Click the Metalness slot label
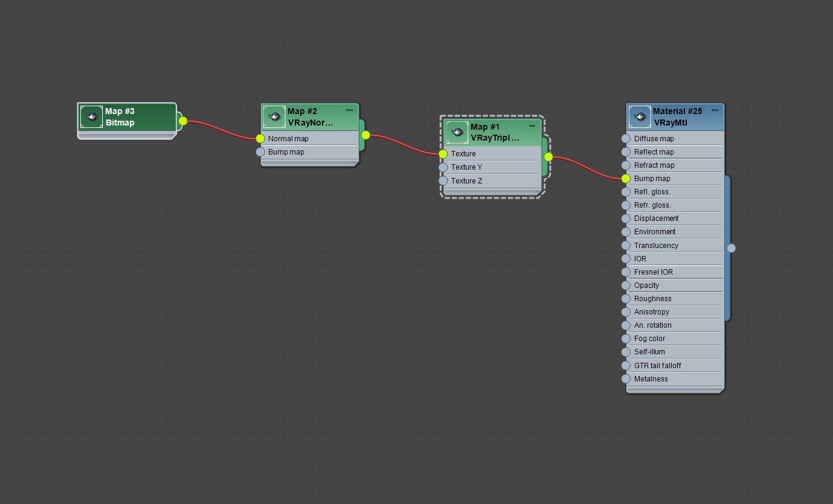833x504 pixels. tap(651, 379)
